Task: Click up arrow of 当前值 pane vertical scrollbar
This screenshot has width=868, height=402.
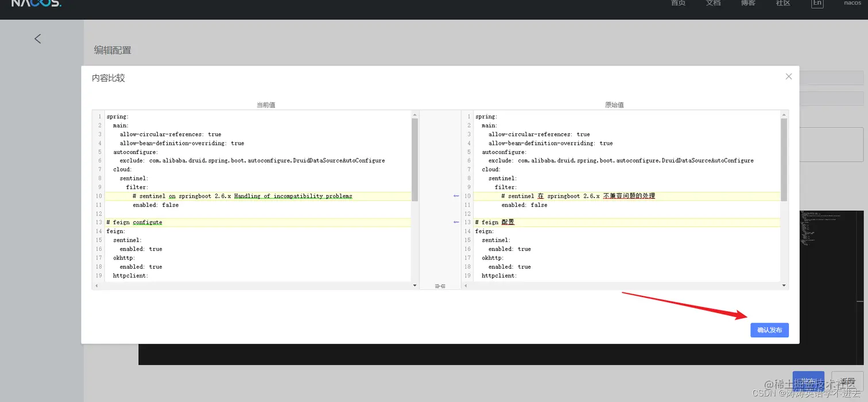Action: (415, 115)
